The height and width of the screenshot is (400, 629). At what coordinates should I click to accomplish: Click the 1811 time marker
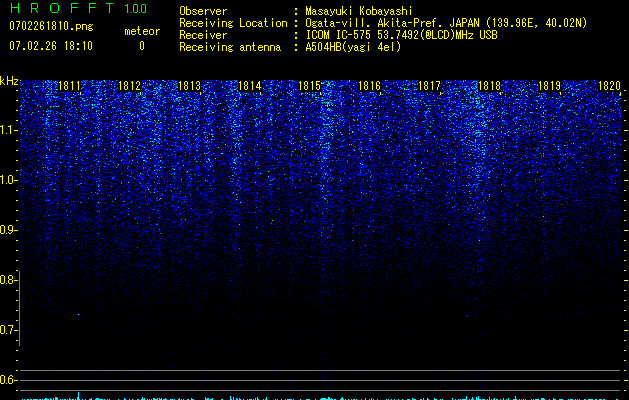tap(69, 86)
